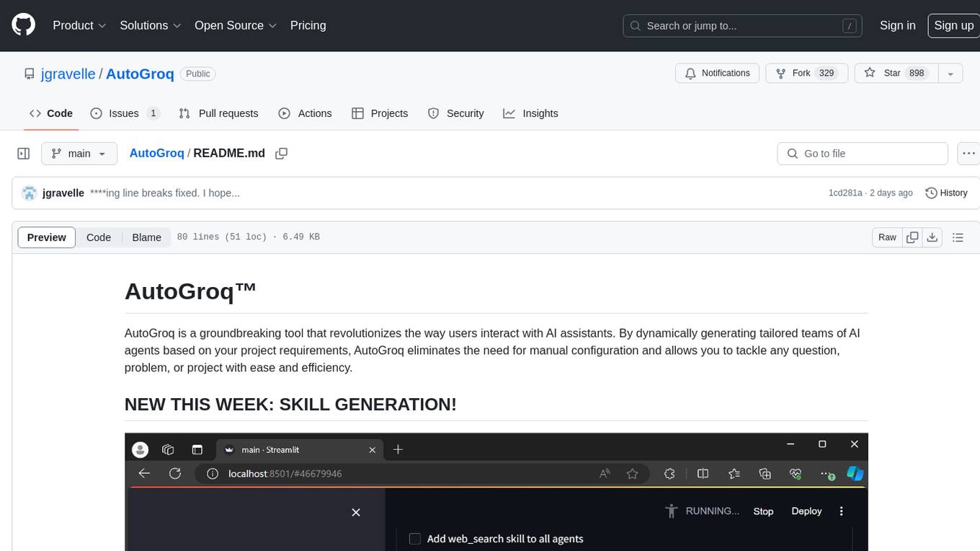
Task: Focus the Search or jump to field
Action: [744, 26]
